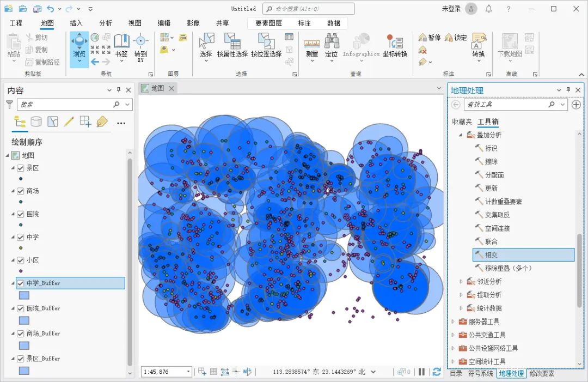Click the Measure (测量) tool

pos(311,46)
